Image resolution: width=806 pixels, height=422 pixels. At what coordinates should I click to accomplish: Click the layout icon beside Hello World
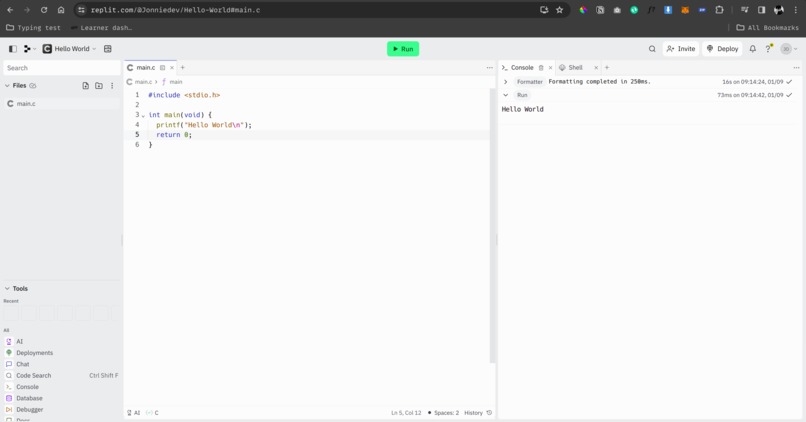coord(107,49)
